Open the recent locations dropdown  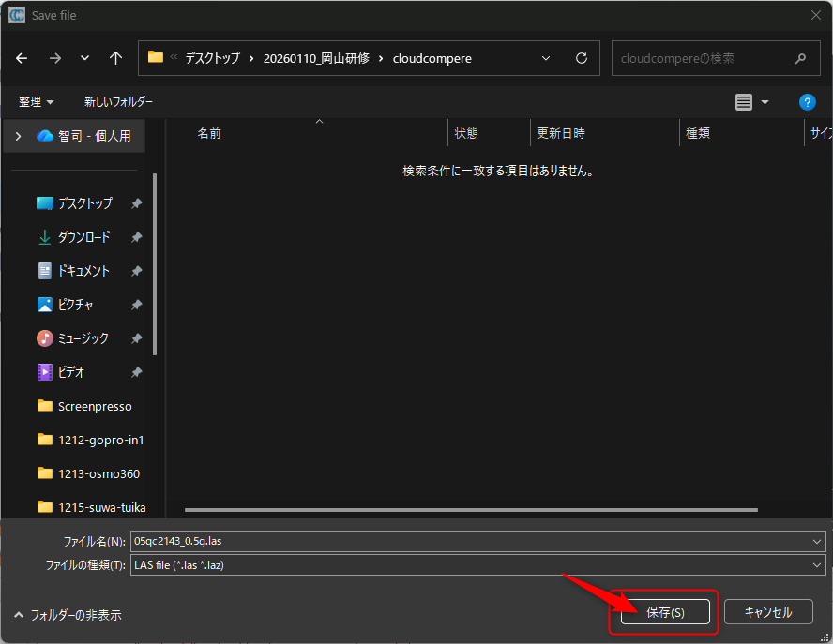tap(85, 58)
